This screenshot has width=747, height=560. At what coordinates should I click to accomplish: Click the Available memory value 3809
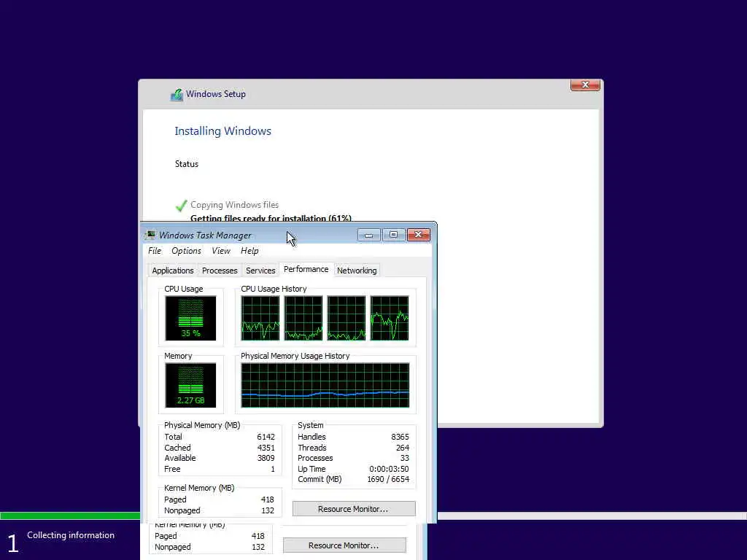pyautogui.click(x=266, y=458)
